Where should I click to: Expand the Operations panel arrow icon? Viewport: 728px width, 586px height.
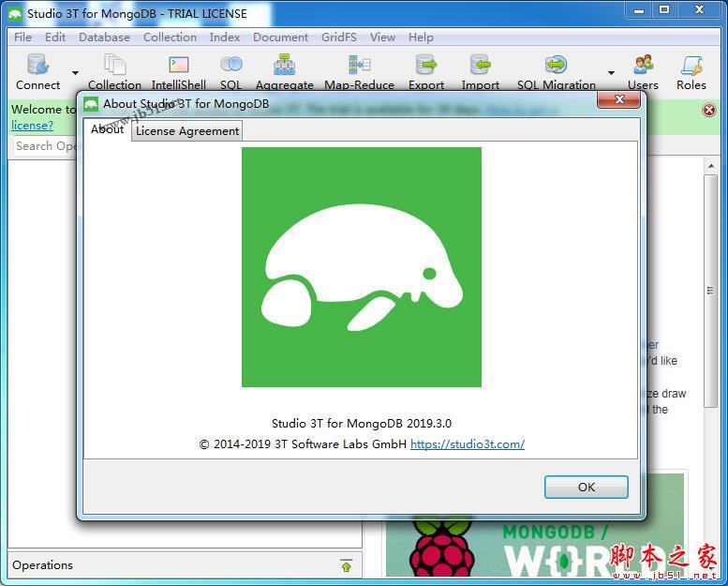tap(347, 565)
